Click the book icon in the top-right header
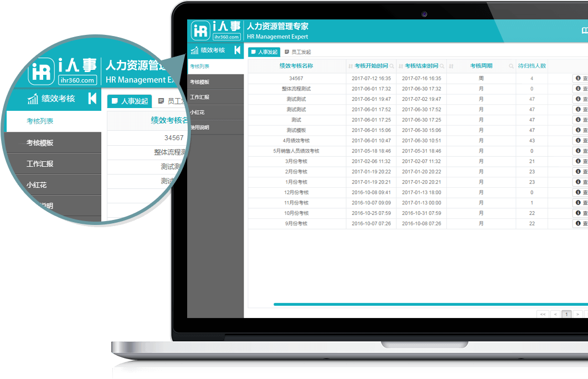This screenshot has width=588, height=379. tap(585, 30)
